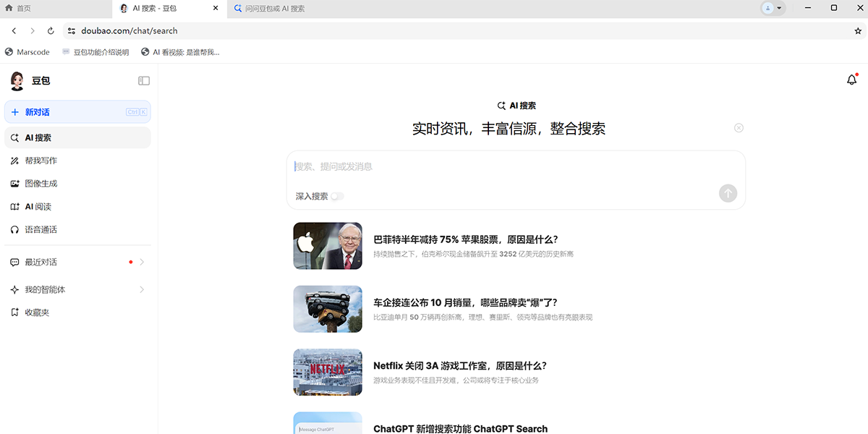Open notifications via the bell icon
Image resolution: width=868 pixels, height=434 pixels.
(x=851, y=80)
